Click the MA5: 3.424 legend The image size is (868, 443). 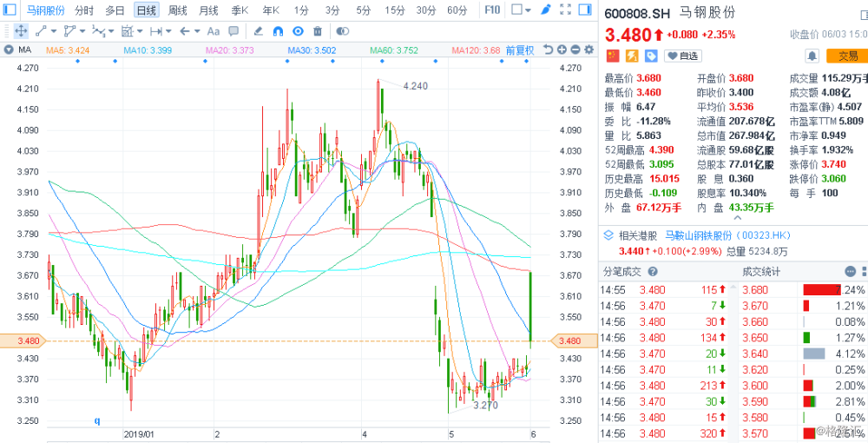click(68, 50)
